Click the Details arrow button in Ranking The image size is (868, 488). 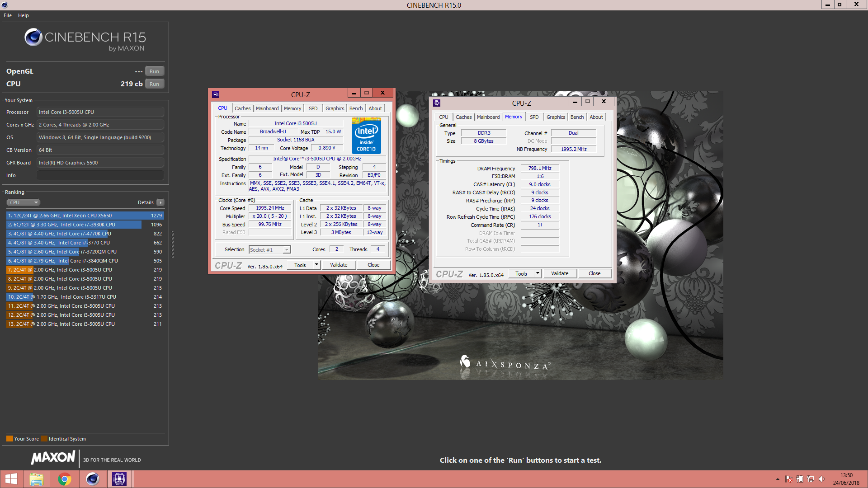click(160, 202)
